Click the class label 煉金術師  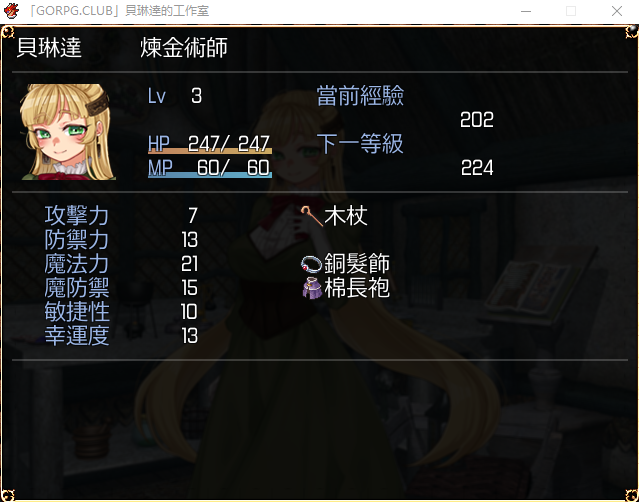point(184,48)
